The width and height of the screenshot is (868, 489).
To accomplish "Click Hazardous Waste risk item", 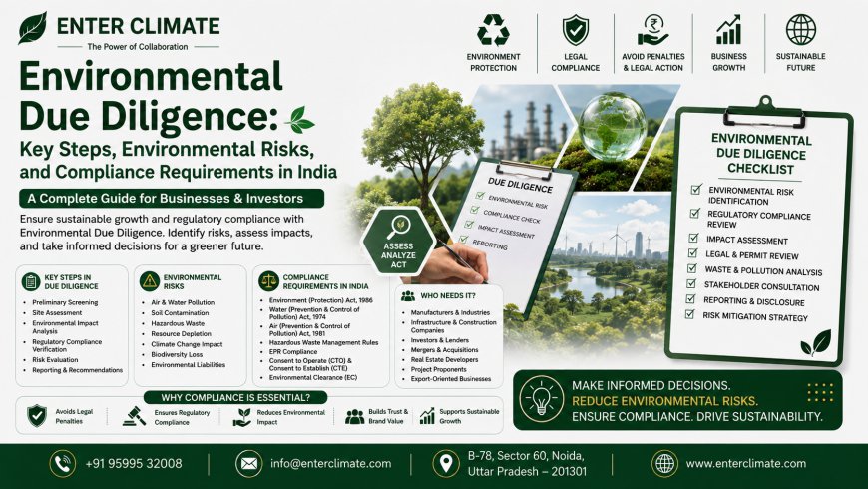I will pyautogui.click(x=178, y=323).
